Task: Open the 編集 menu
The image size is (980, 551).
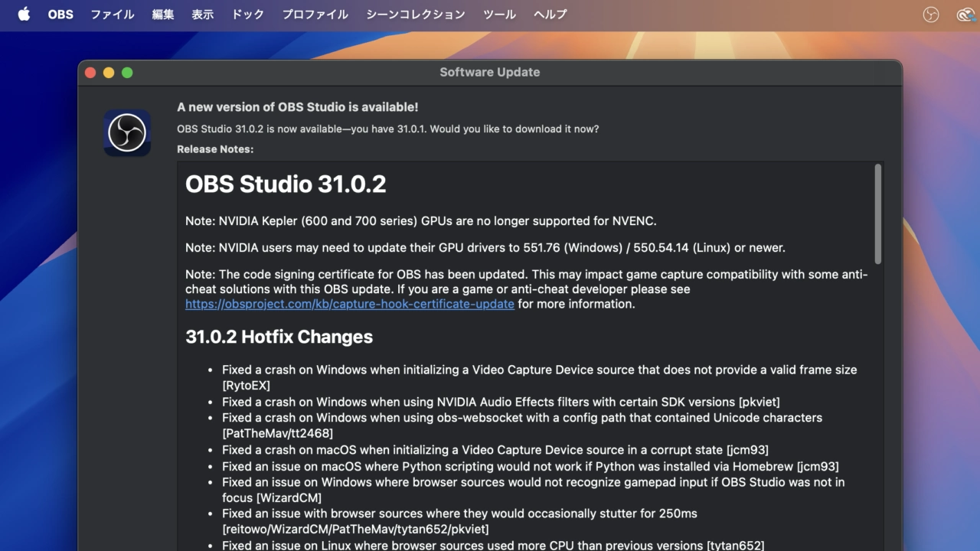Action: click(163, 15)
